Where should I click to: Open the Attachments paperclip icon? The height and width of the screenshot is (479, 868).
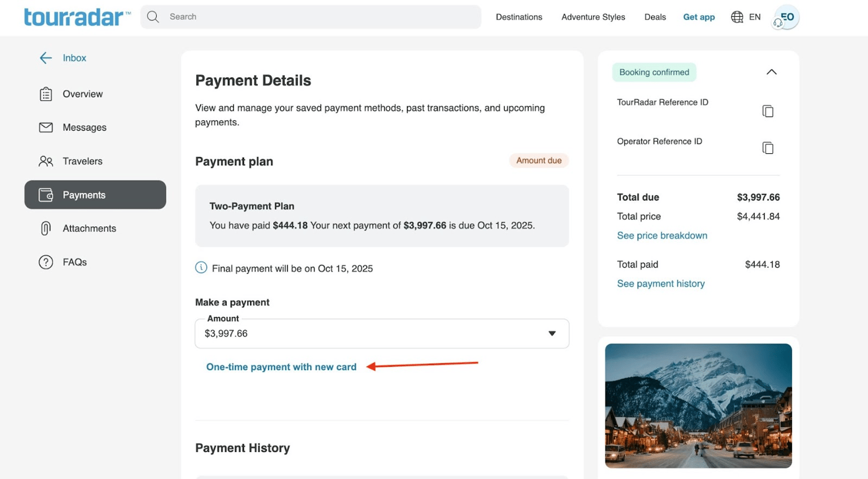coord(46,228)
